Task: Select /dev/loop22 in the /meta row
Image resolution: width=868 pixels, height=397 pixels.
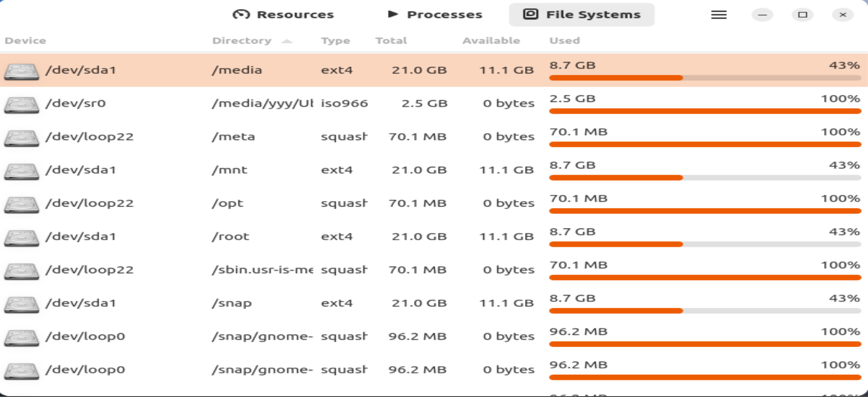Action: coord(89,137)
